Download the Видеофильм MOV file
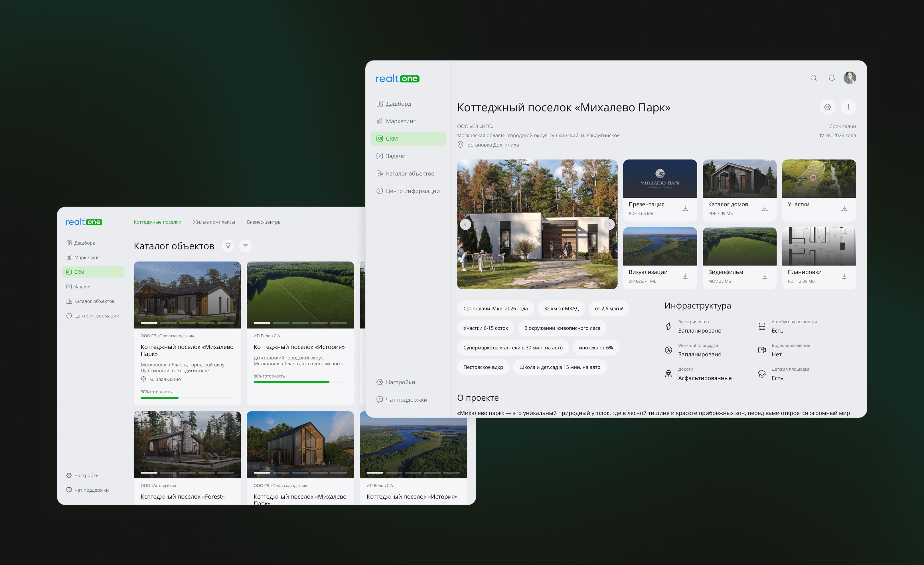Screen dimensions: 924x565 764,276
